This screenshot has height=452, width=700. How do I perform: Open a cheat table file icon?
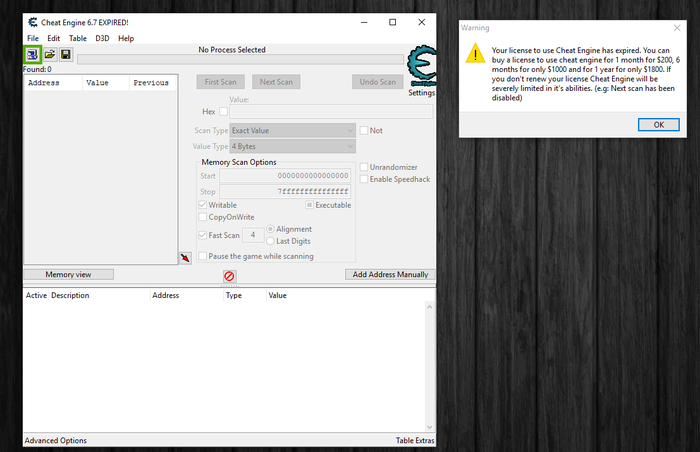(x=50, y=54)
